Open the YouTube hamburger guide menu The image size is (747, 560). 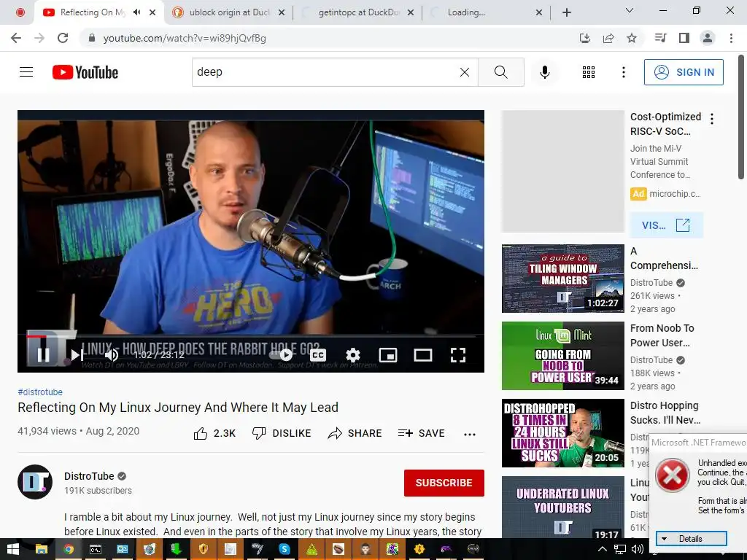coord(26,72)
